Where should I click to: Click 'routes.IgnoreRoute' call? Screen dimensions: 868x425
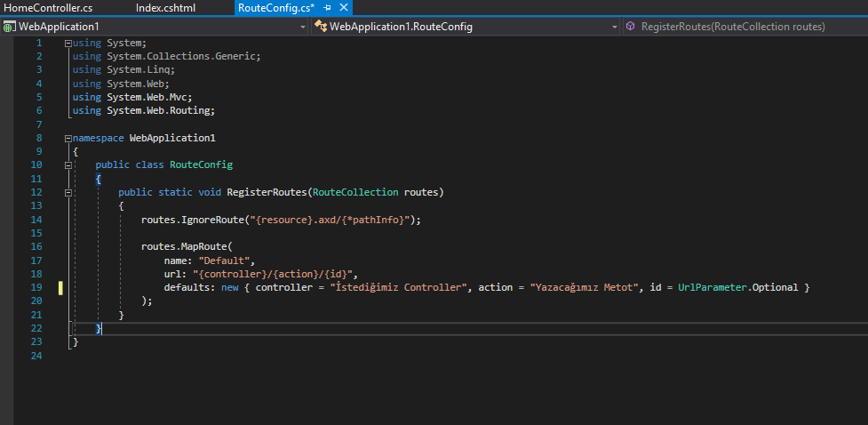(192, 220)
